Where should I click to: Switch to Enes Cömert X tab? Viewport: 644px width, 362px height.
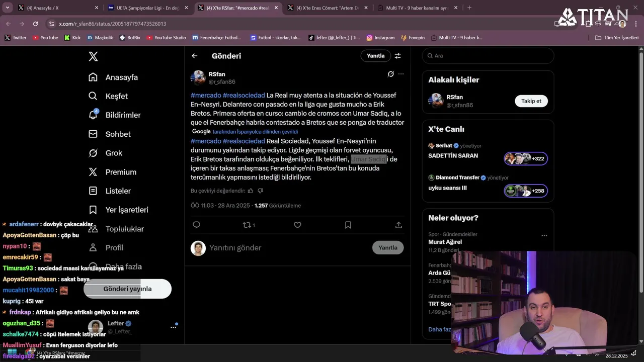pos(327,8)
